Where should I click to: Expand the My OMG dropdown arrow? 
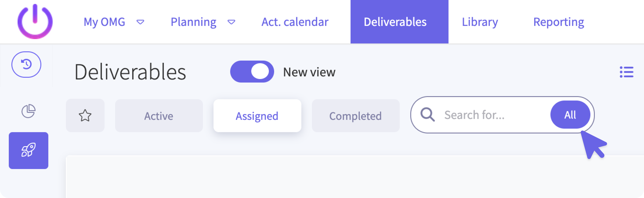pos(140,22)
